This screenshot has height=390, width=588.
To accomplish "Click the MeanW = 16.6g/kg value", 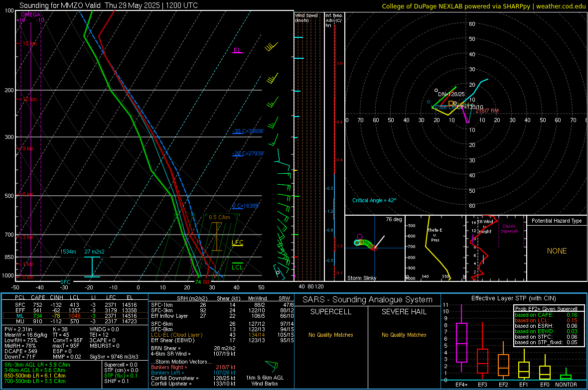I will click(25, 335).
